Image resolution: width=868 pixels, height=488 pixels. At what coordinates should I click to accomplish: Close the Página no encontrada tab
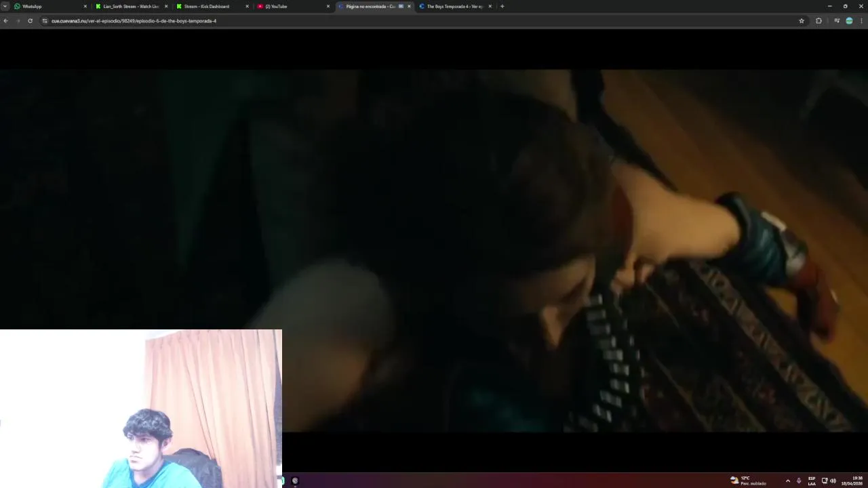pyautogui.click(x=409, y=6)
